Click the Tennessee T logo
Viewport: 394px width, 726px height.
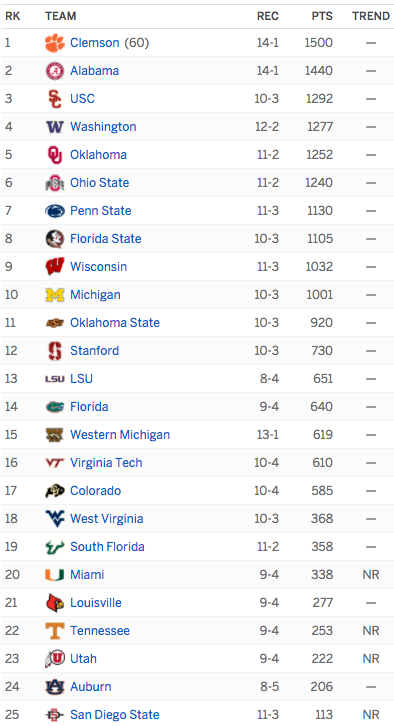(55, 631)
